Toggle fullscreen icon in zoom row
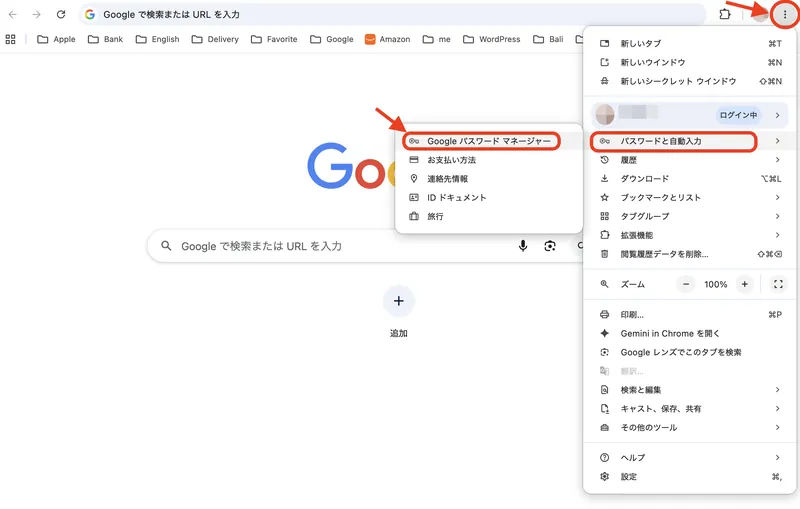This screenshot has height=509, width=800. 778,284
